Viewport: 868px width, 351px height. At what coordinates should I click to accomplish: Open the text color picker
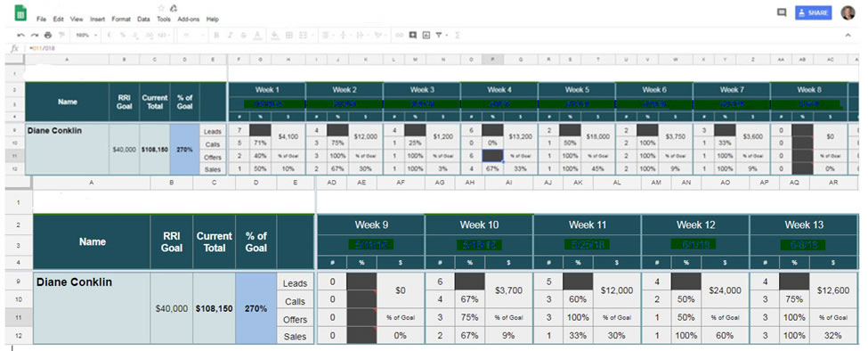[257, 35]
